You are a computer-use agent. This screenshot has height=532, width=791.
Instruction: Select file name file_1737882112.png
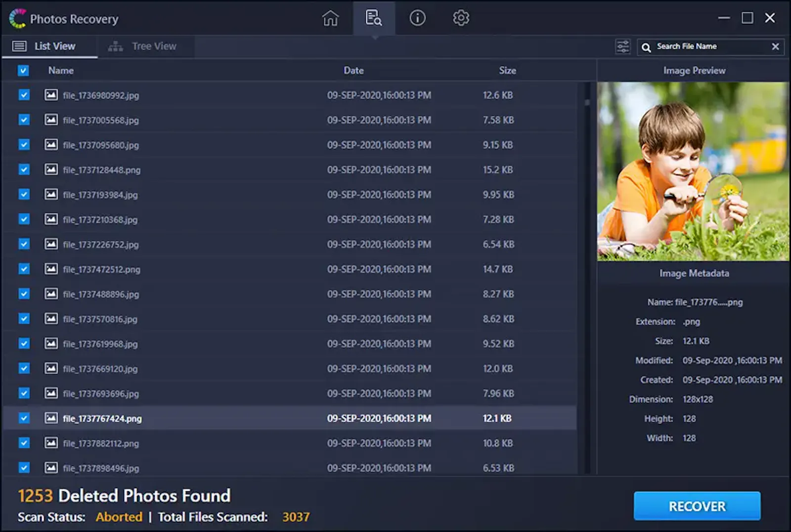point(101,444)
